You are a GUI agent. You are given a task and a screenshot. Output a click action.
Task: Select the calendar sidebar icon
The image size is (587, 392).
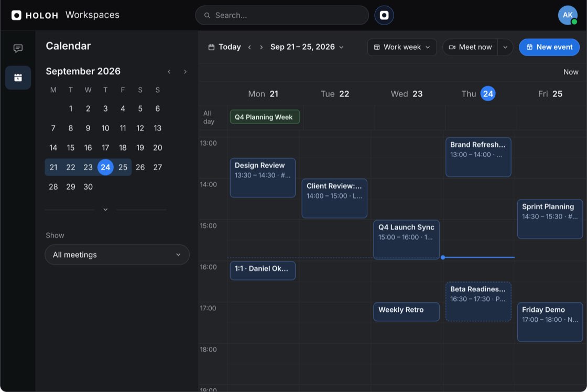click(x=18, y=78)
